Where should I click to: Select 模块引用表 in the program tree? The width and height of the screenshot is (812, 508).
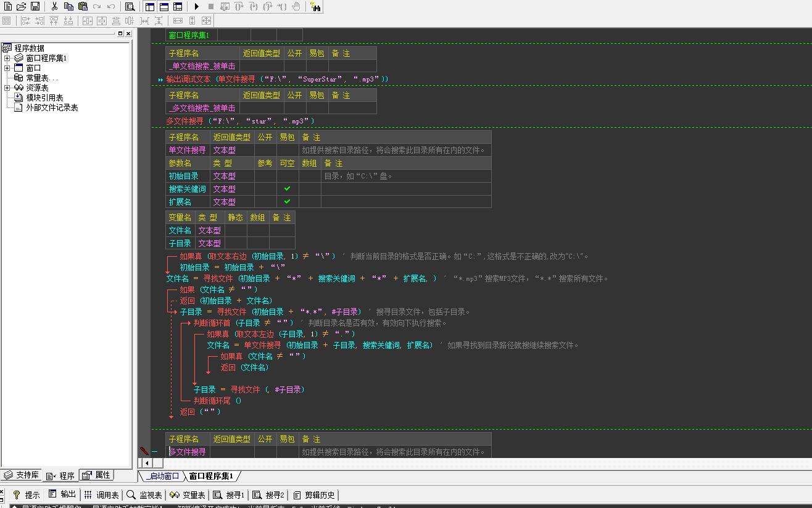click(x=44, y=98)
